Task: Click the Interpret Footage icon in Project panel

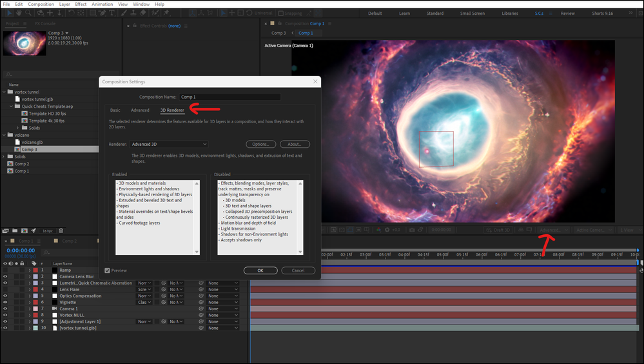Action: (5, 231)
